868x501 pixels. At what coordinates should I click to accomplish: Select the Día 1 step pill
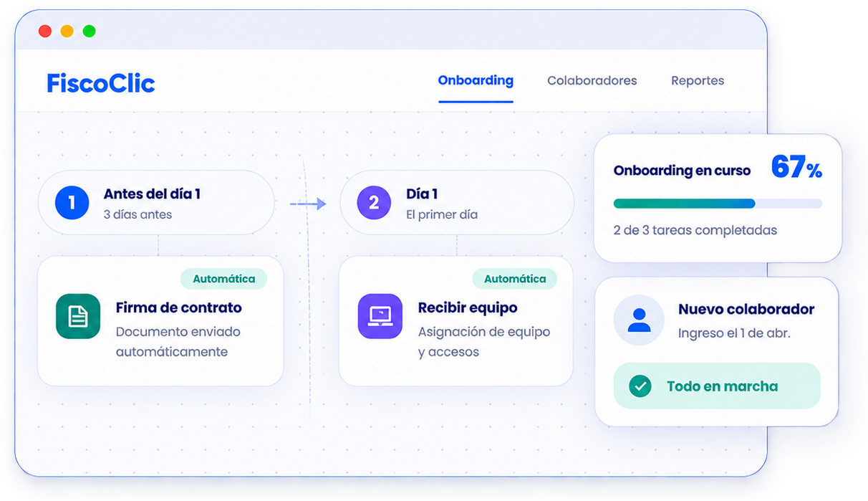click(457, 203)
